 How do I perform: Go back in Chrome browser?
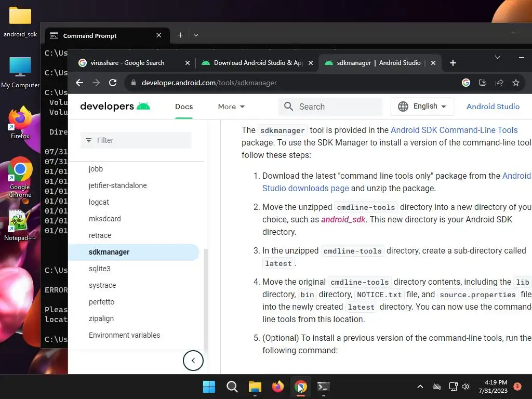(x=79, y=83)
